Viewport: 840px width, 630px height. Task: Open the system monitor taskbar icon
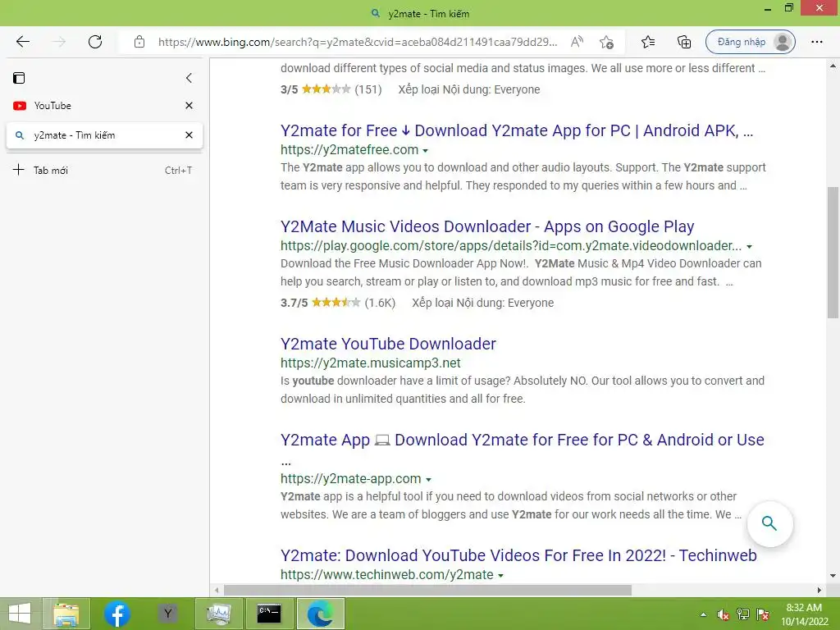218,614
